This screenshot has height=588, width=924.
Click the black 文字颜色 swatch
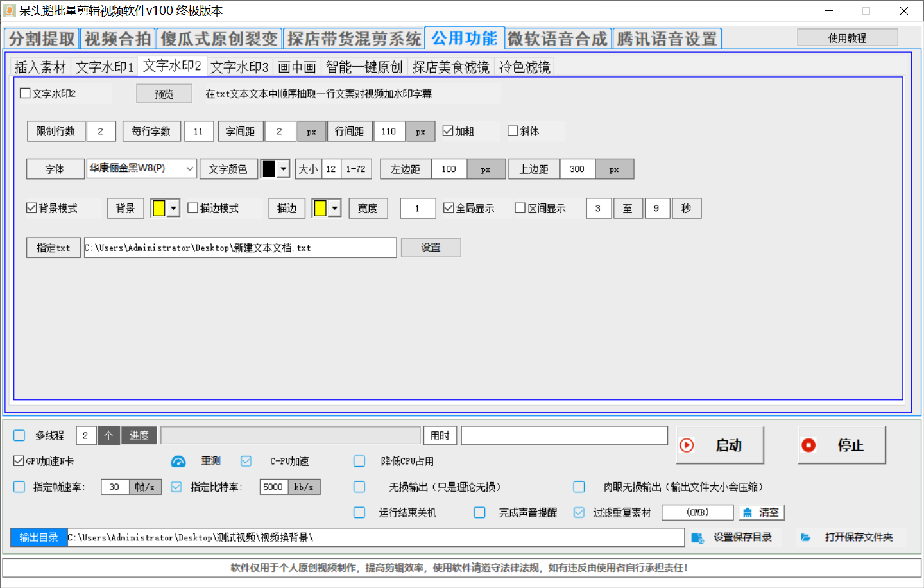(x=269, y=169)
